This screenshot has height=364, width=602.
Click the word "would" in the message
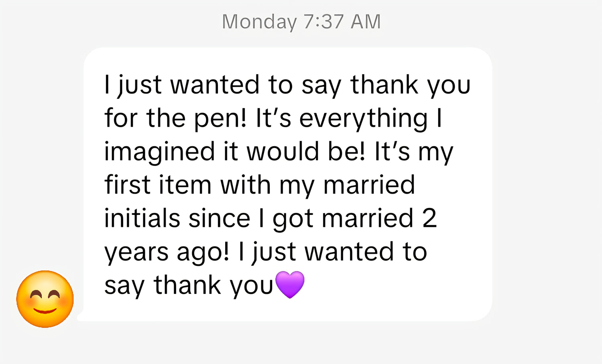point(284,152)
